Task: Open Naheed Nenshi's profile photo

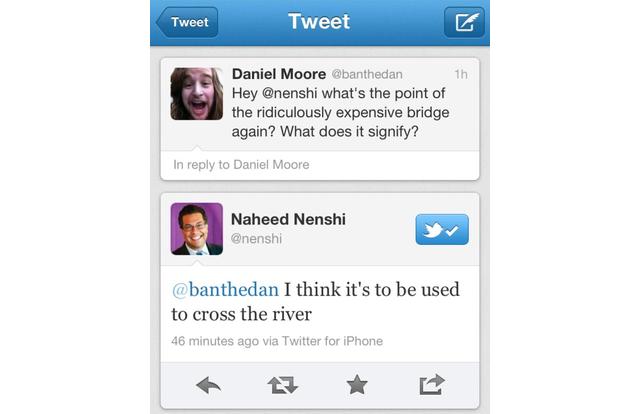Action: coord(196,229)
